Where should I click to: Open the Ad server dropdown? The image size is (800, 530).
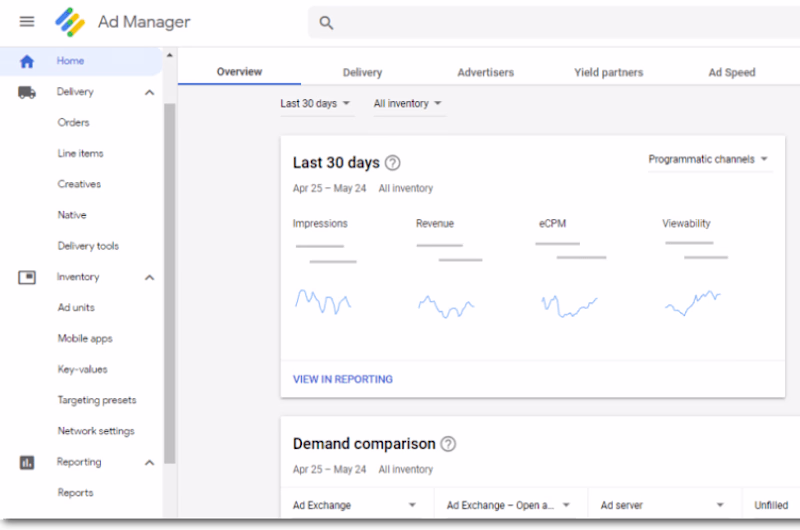[663, 505]
